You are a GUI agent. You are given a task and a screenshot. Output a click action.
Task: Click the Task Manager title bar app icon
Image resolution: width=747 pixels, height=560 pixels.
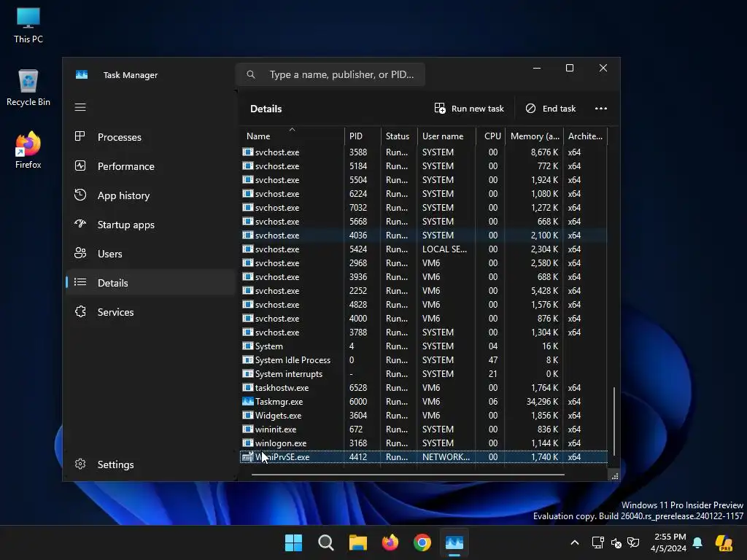[x=82, y=75]
